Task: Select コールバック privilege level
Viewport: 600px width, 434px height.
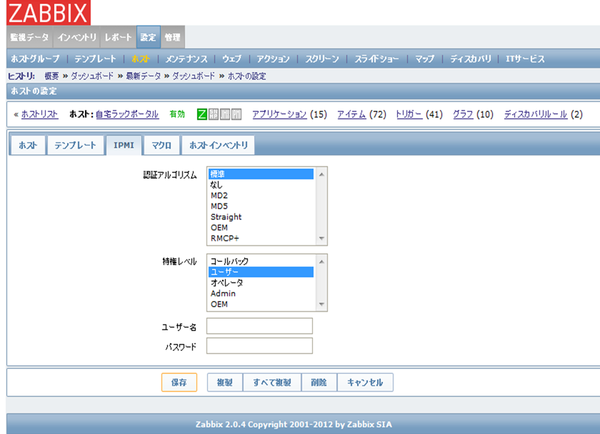Action: (x=261, y=261)
